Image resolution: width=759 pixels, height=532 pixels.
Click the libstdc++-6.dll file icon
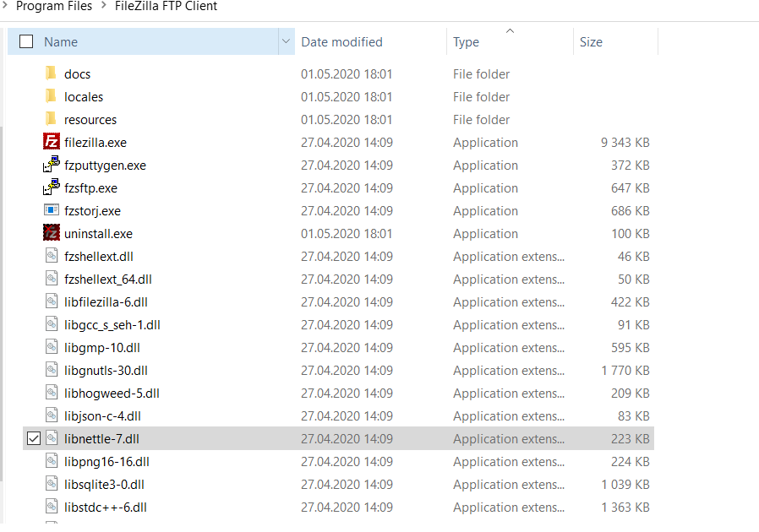[52, 506]
